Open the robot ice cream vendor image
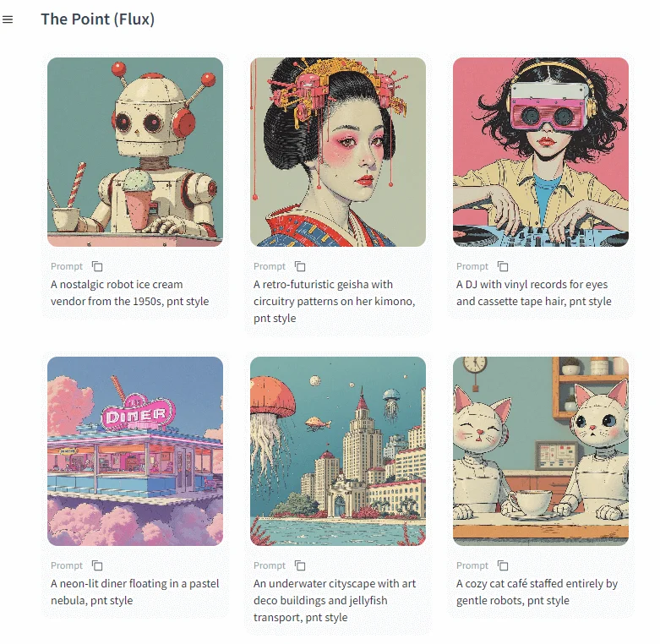 pyautogui.click(x=135, y=152)
